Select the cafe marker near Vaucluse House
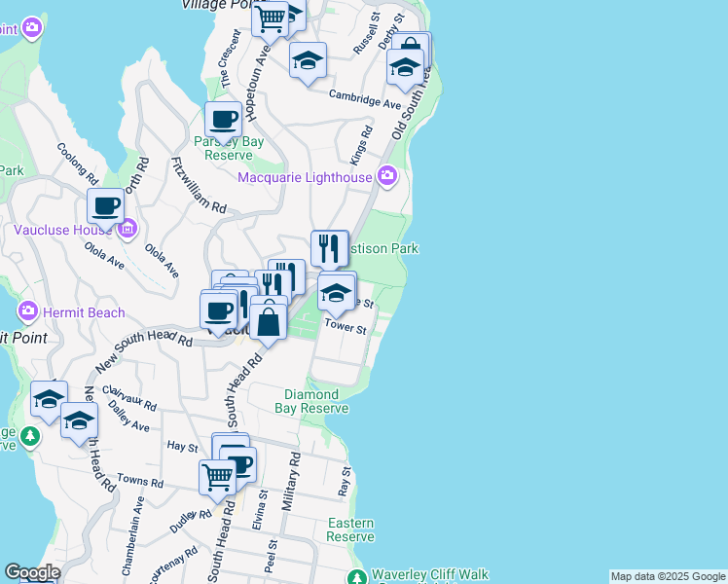The height and width of the screenshot is (584, 728). click(x=105, y=206)
